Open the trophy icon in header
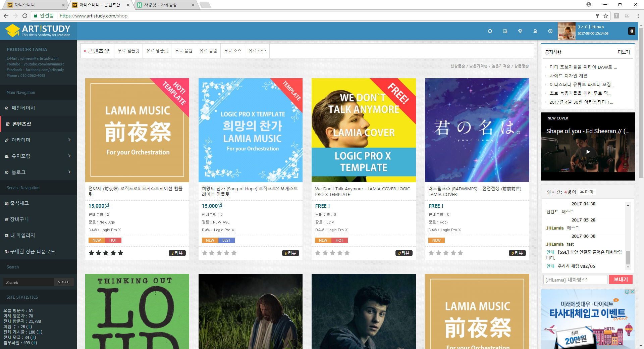Image resolution: width=644 pixels, height=349 pixels. tap(520, 31)
